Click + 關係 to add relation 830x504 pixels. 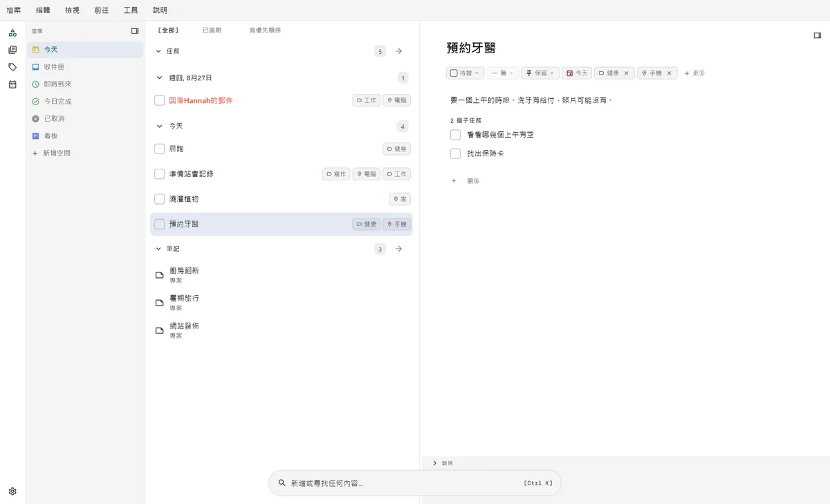coord(465,181)
